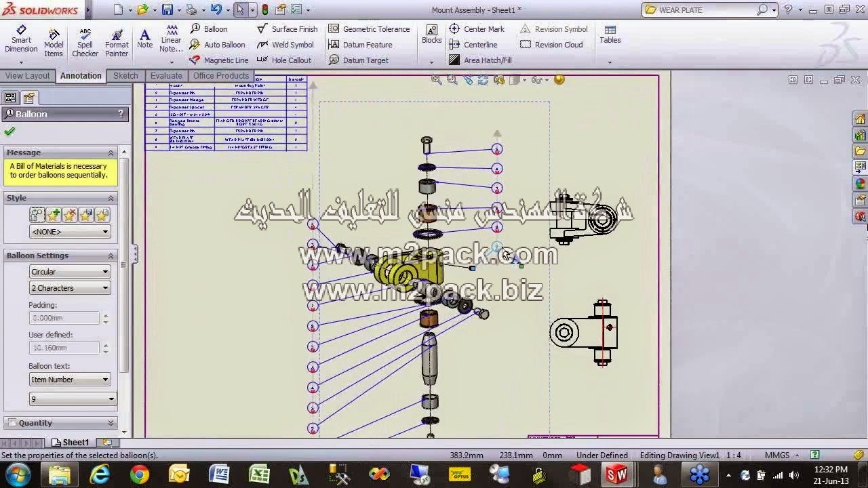Viewport: 868px width, 488px height.
Task: Open the Model Items tool
Action: (54, 43)
